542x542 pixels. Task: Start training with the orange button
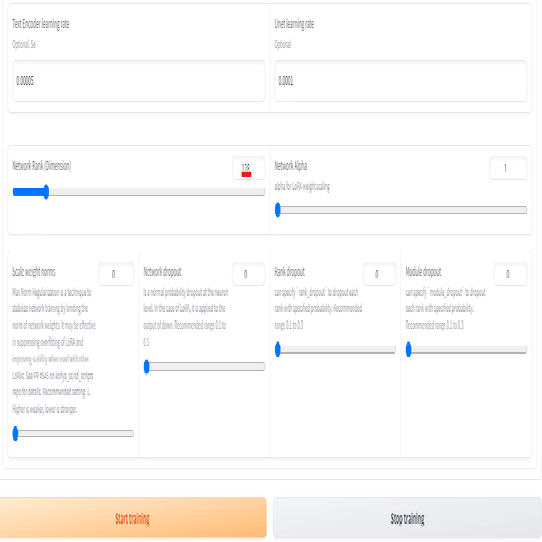pyautogui.click(x=133, y=518)
